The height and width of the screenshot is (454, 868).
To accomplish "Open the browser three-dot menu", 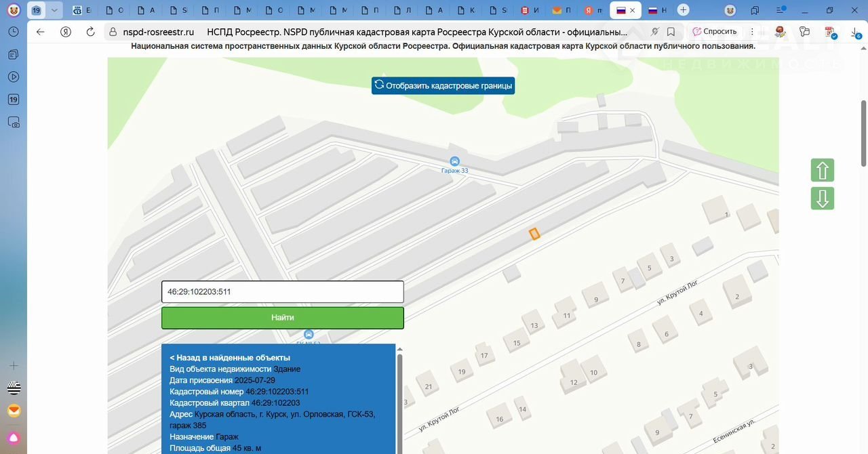I will [x=752, y=32].
